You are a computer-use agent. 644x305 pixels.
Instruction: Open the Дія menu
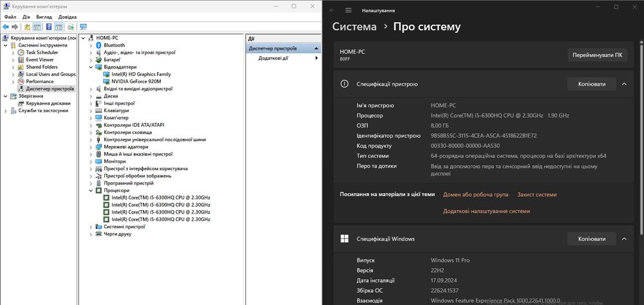pyautogui.click(x=26, y=17)
